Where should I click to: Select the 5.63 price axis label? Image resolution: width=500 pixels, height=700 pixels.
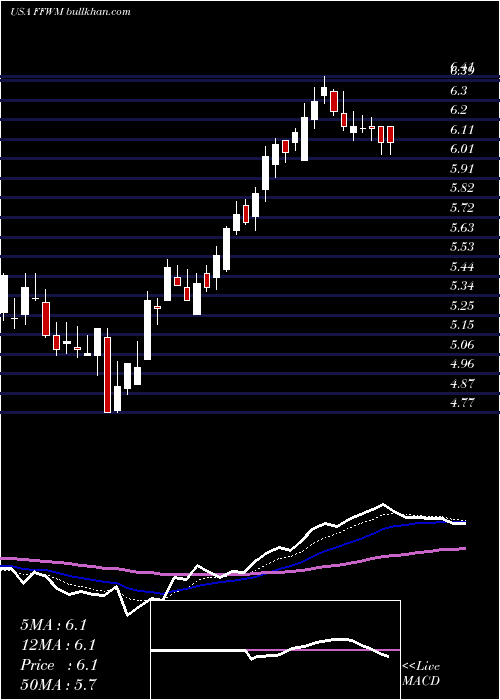coord(462,227)
